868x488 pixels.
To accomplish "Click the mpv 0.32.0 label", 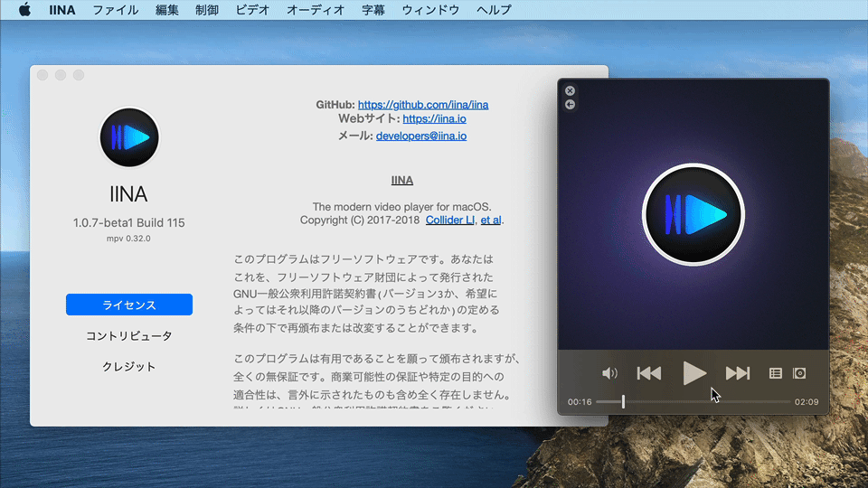I will point(128,239).
